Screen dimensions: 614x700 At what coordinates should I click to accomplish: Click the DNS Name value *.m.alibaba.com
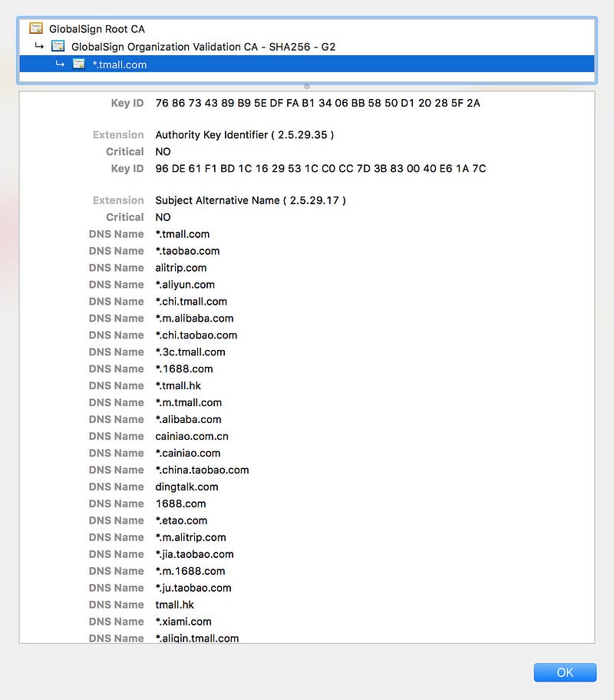coord(194,319)
